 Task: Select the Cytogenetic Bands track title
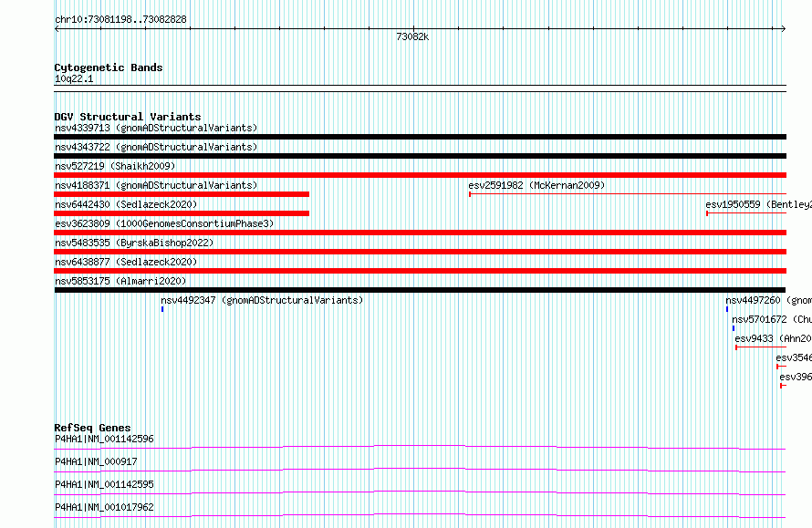coord(109,67)
